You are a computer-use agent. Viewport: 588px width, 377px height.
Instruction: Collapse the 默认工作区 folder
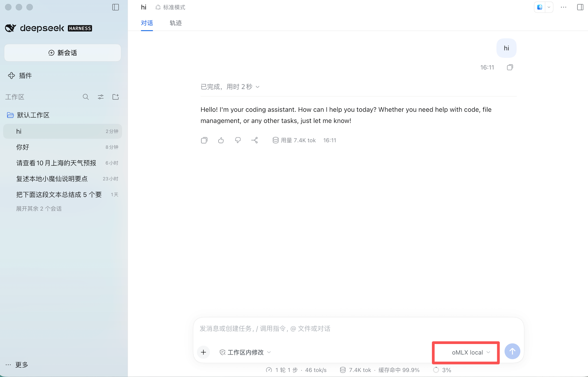(x=28, y=115)
